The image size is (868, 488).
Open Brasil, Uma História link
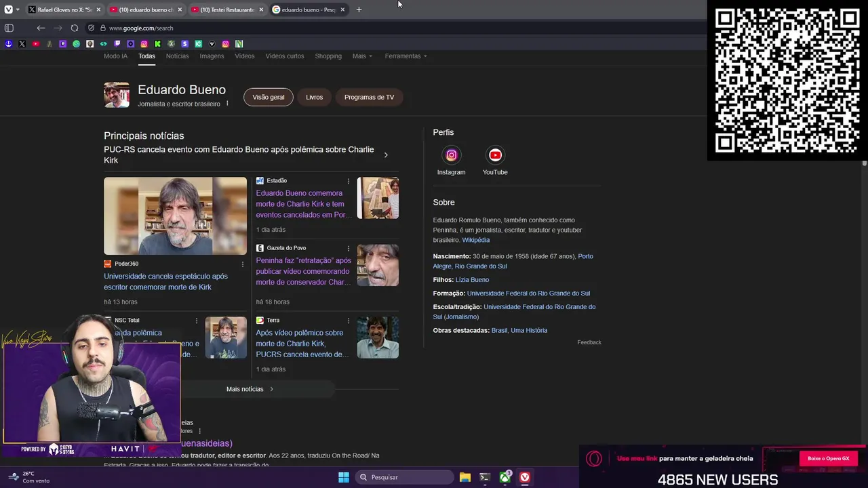[519, 331]
